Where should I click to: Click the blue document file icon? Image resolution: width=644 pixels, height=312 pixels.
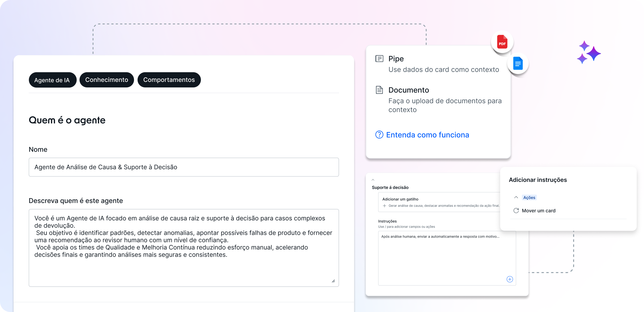[x=518, y=63]
